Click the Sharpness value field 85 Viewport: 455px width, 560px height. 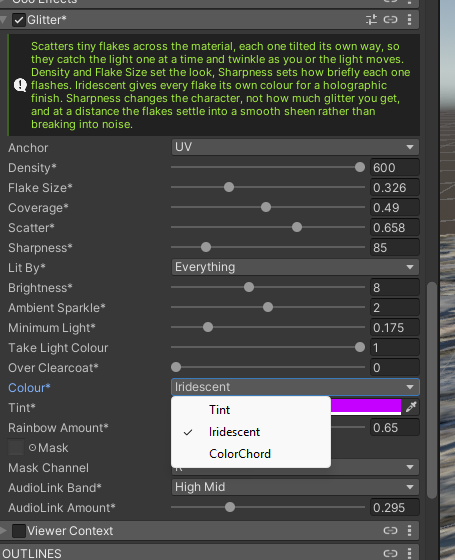(x=395, y=248)
